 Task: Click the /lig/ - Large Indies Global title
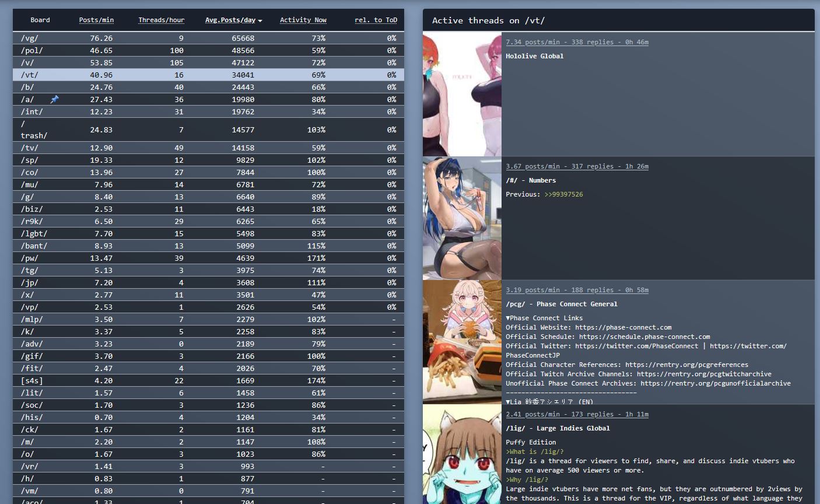tap(558, 428)
